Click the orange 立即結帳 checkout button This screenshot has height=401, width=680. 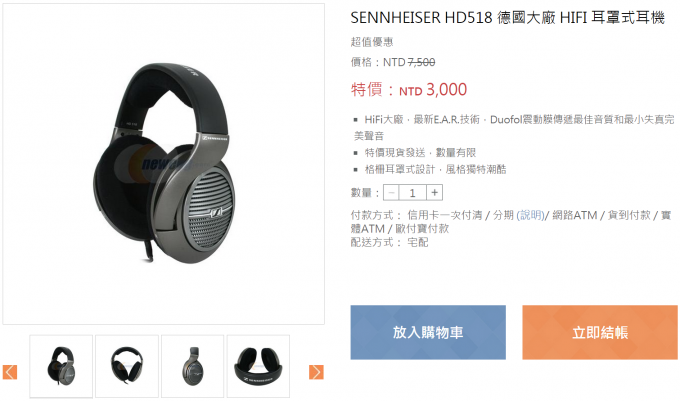600,333
